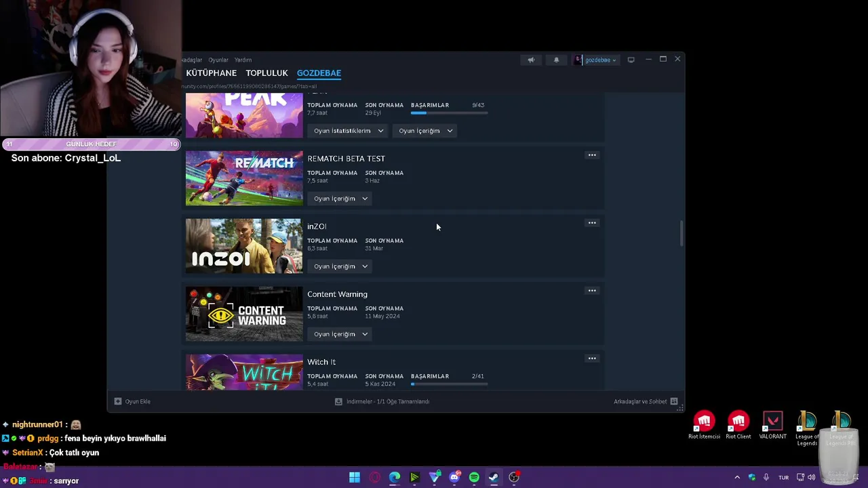Open Arkadaşlar ve Sohbet panel
The height and width of the screenshot is (488, 868).
[646, 401]
